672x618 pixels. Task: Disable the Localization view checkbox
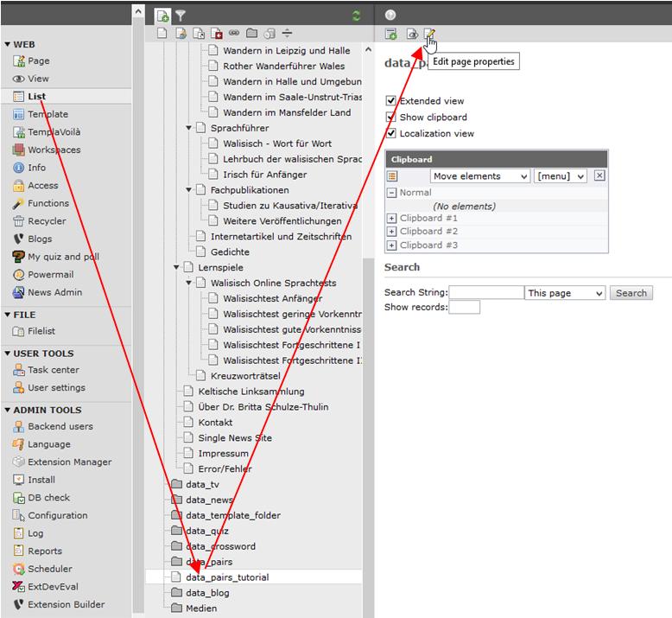pyautogui.click(x=391, y=134)
